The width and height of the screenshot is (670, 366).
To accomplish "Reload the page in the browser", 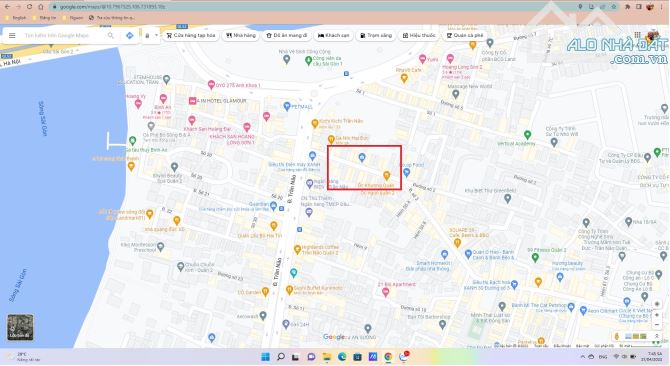I will pos(29,7).
